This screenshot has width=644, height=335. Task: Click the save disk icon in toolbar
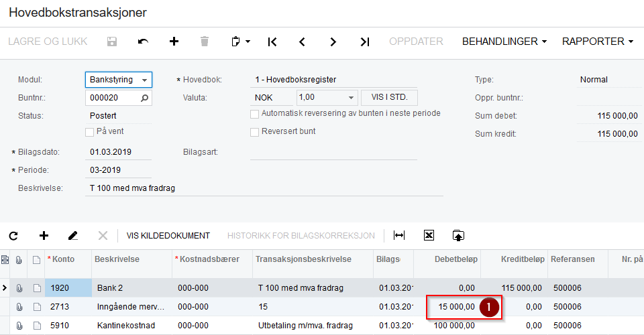point(112,42)
